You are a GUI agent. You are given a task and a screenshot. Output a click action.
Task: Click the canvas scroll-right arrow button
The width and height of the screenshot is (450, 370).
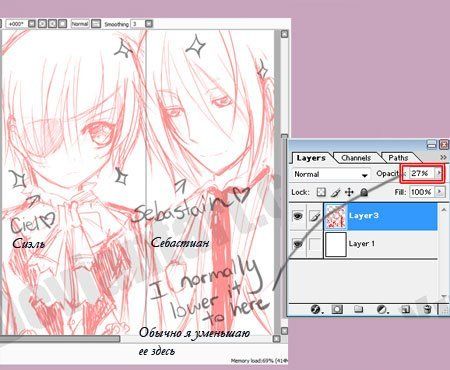click(x=276, y=339)
